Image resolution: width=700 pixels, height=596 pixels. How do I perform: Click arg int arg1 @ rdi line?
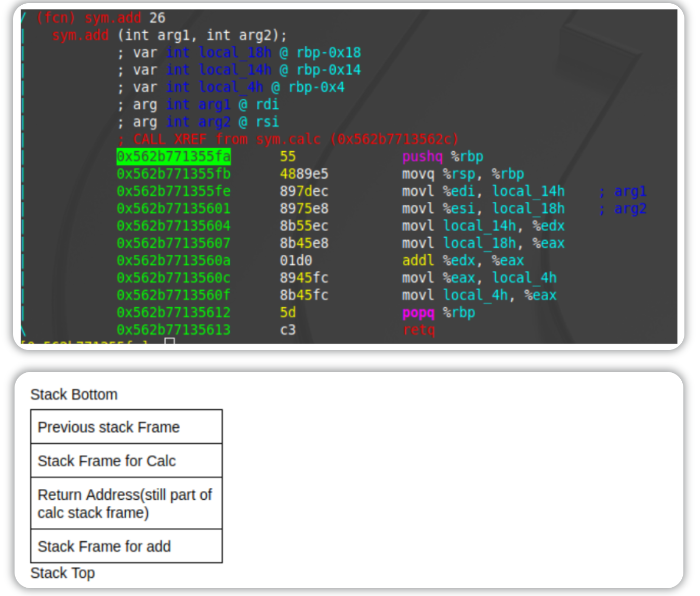198,105
